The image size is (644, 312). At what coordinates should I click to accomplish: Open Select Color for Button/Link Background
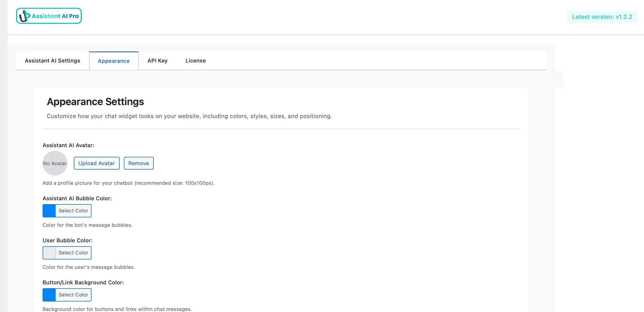[x=73, y=295]
